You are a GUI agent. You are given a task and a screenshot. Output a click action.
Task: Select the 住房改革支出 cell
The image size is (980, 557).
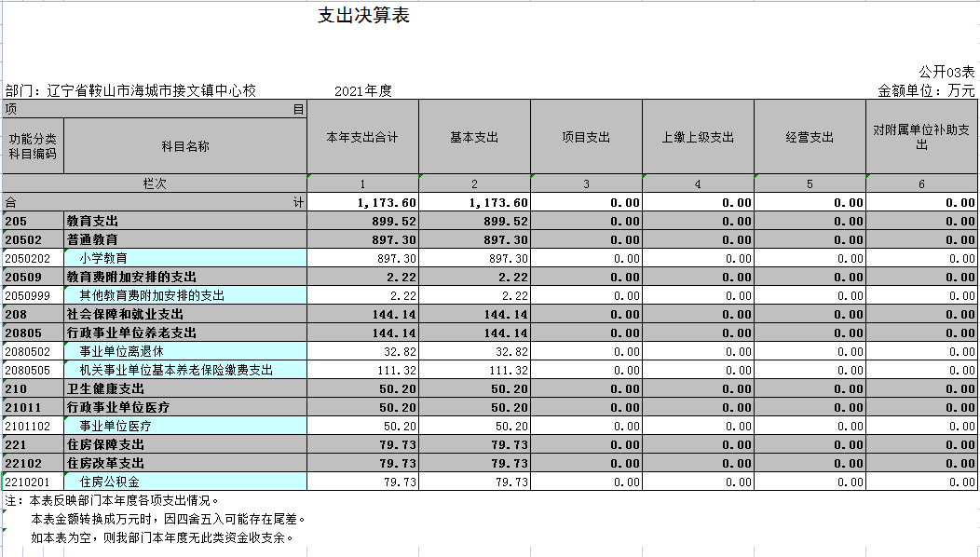[185, 463]
